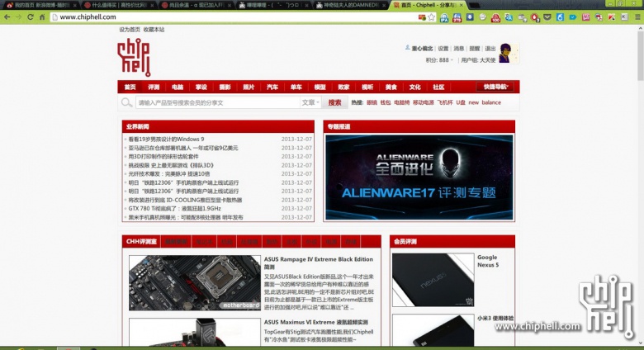Image resolution: width=644 pixels, height=350 pixels.
Task: Switch to the 什么值得买 browser tab
Action: point(119,5)
